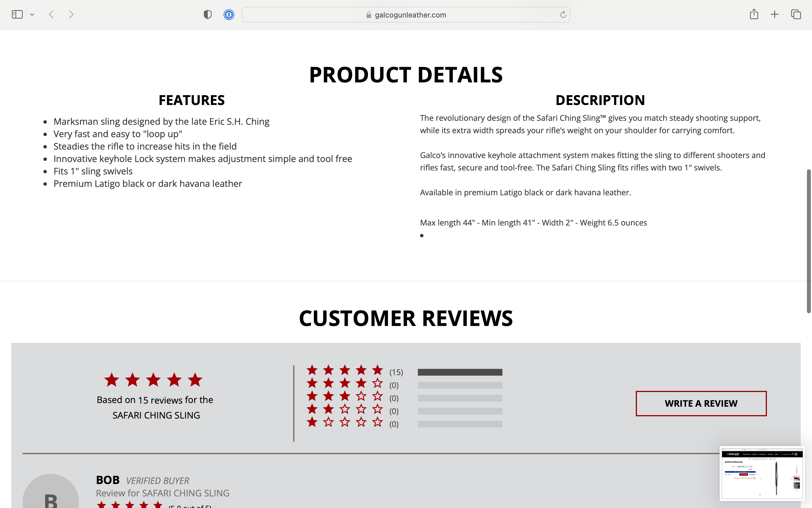Image resolution: width=812 pixels, height=508 pixels.
Task: Click "Very fast and easy to loop up" bullet
Action: (x=118, y=134)
